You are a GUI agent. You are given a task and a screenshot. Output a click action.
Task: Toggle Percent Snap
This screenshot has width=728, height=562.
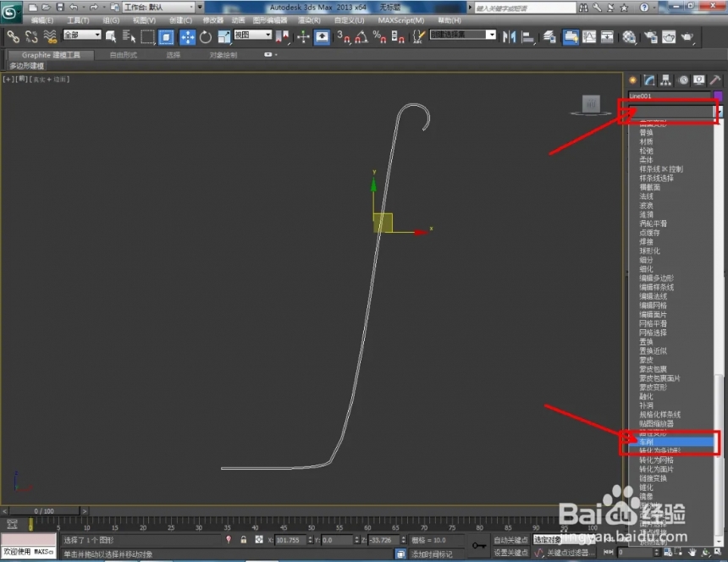click(x=379, y=36)
